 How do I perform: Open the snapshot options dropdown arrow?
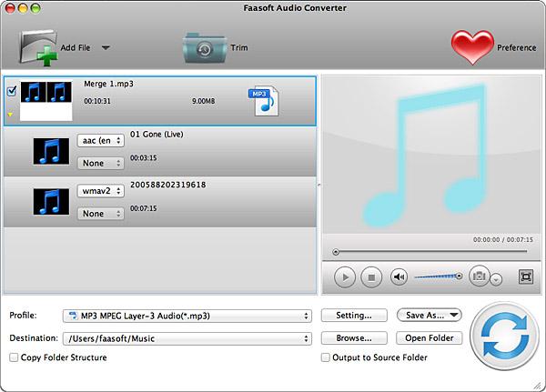tap(496, 279)
